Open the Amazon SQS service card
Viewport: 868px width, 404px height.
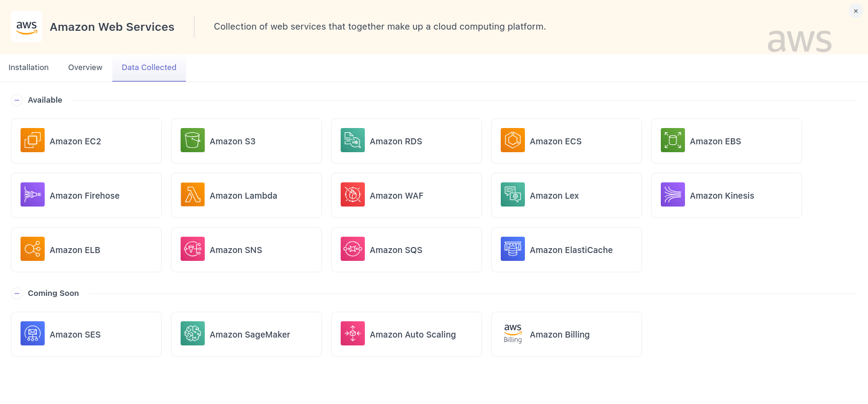[406, 249]
